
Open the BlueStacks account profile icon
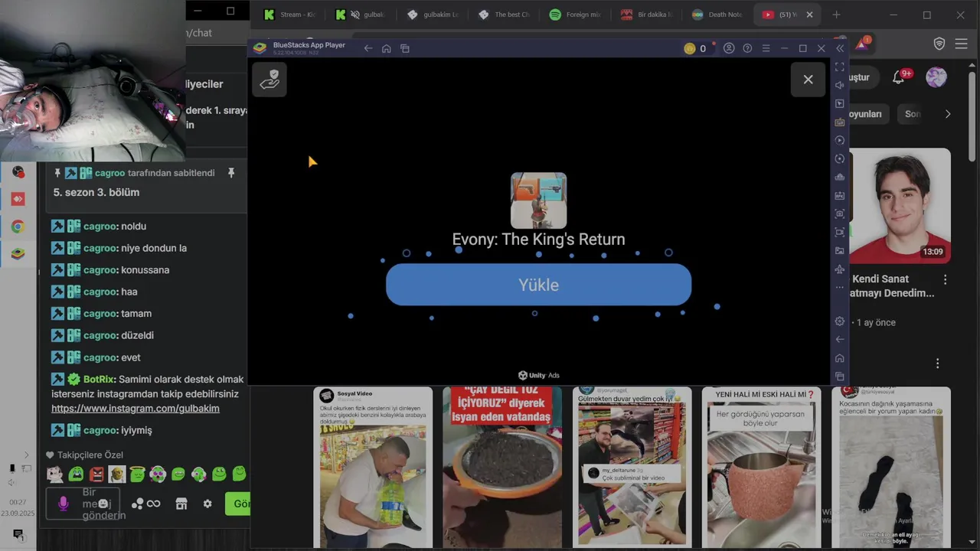729,48
